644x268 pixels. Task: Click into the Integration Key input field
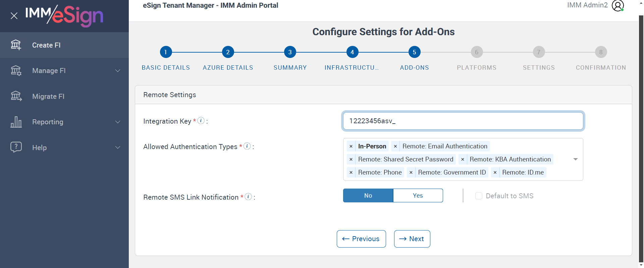463,121
